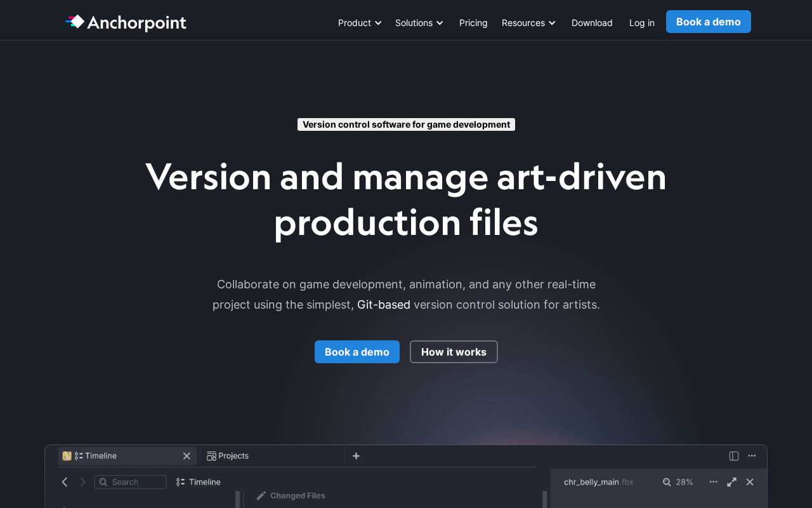Click the pencil icon beside Changed Files

tap(261, 495)
